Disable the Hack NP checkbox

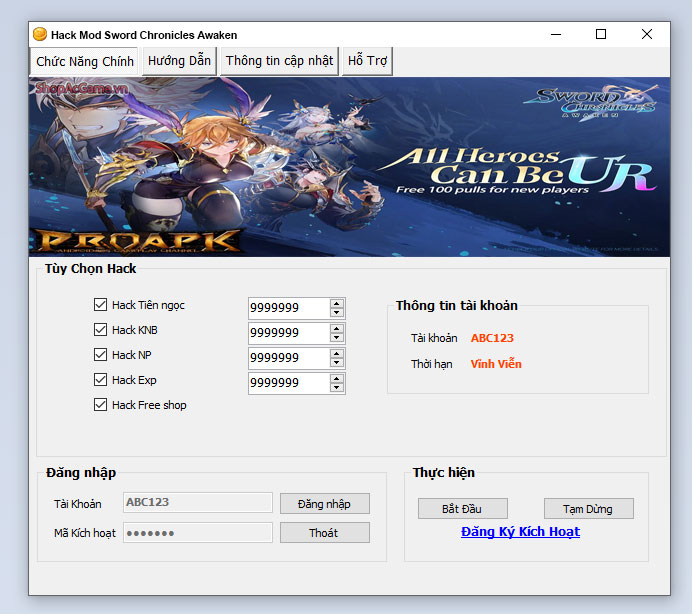100,354
